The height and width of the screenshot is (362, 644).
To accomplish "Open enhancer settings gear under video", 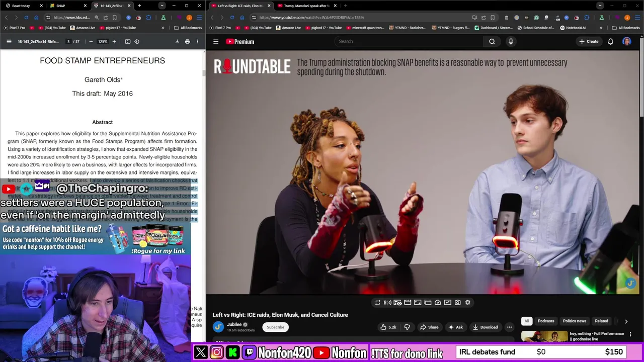I will click(467, 302).
